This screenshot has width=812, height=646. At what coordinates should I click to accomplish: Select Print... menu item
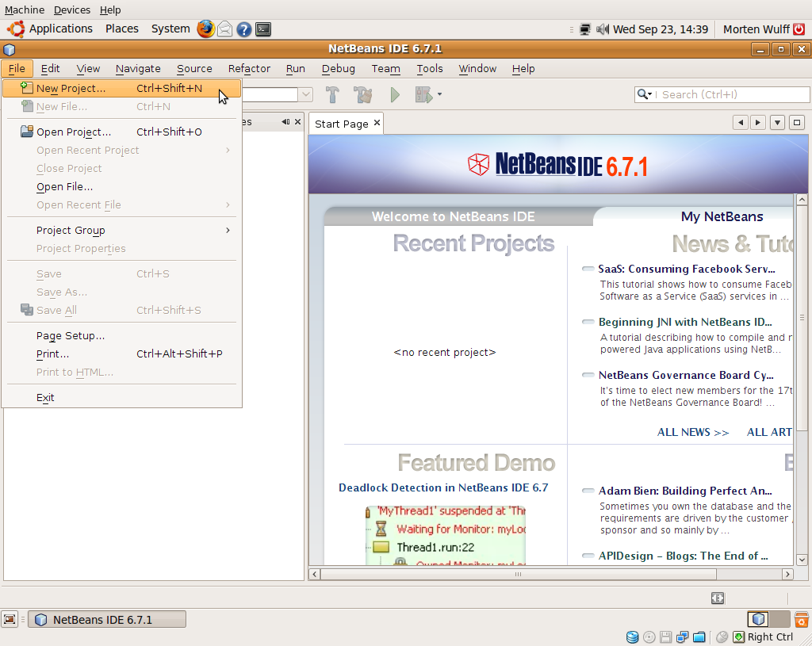(121, 354)
